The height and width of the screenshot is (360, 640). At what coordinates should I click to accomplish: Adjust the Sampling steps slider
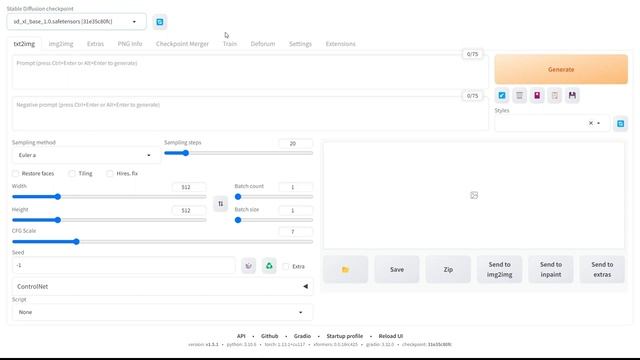tap(238, 153)
